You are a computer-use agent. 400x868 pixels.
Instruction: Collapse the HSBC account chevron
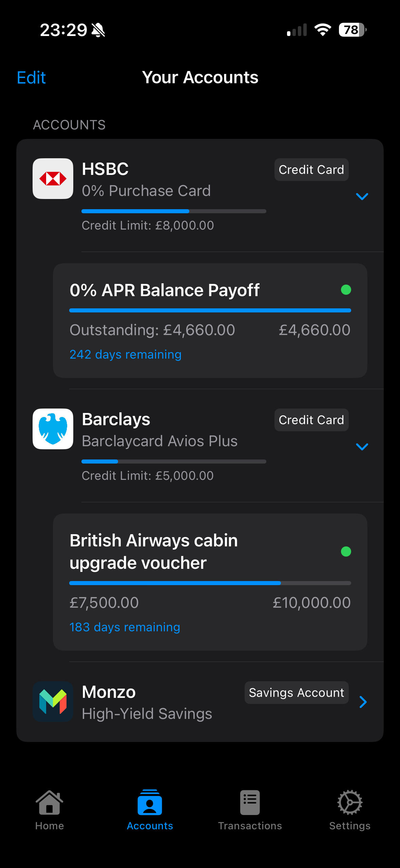(x=362, y=196)
